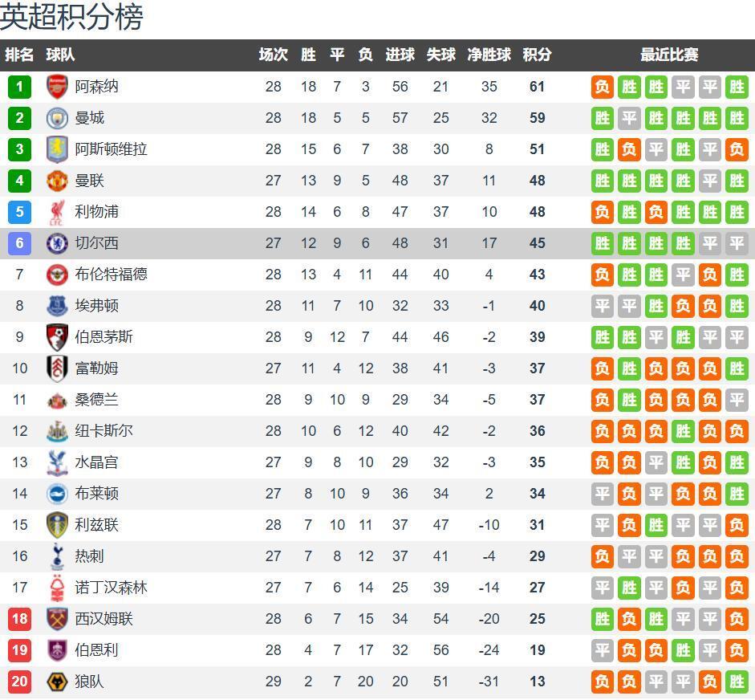This screenshot has height=700, width=755.
Task: Click the Manchester City club crest
Action: (x=58, y=118)
